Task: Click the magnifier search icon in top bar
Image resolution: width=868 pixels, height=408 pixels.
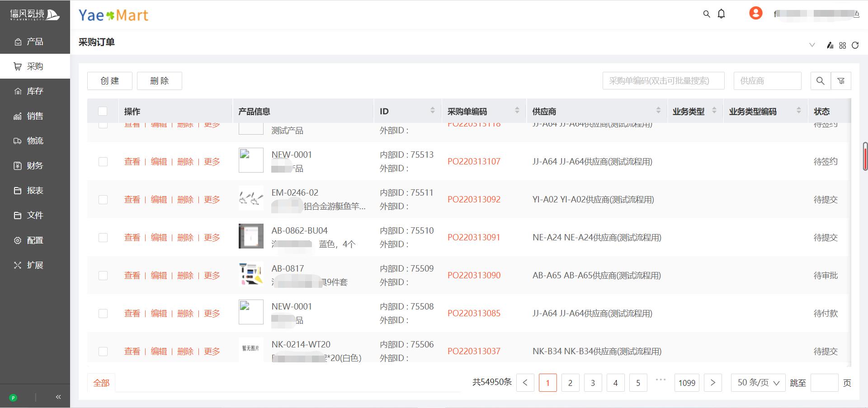Action: coord(707,14)
